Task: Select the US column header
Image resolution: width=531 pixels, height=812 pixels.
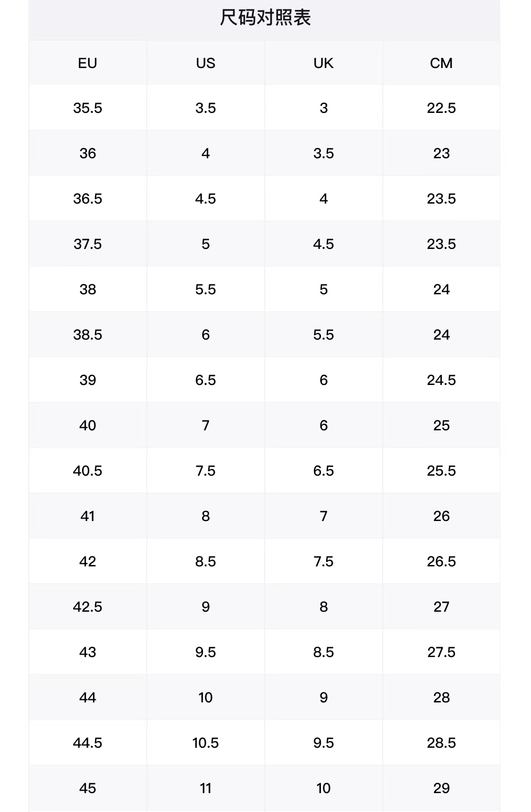Action: [205, 63]
